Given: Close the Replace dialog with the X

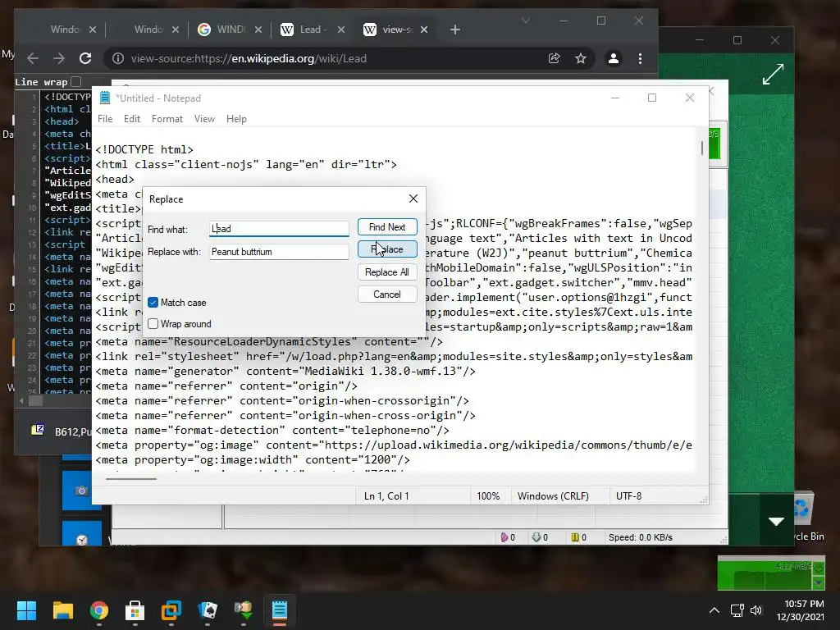Looking at the screenshot, I should point(413,199).
